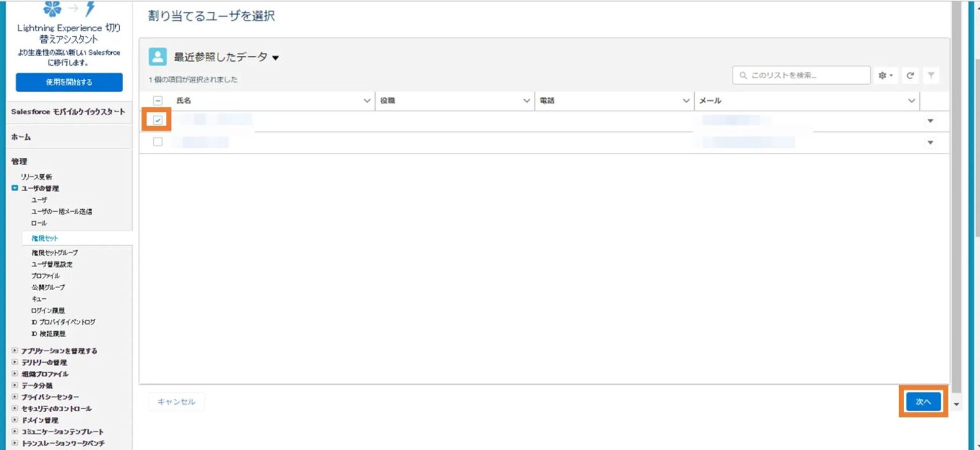The height and width of the screenshot is (450, 980).
Task: Uncheck the first user row checkbox
Action: [x=158, y=120]
